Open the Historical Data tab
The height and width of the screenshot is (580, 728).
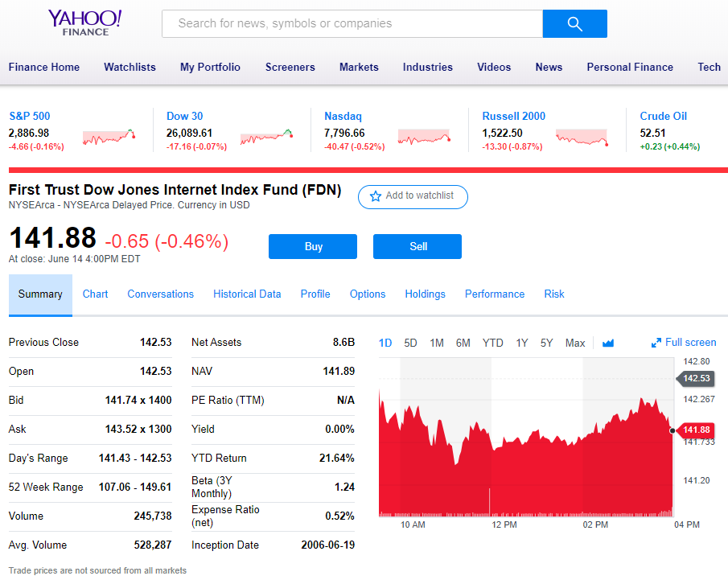click(247, 294)
